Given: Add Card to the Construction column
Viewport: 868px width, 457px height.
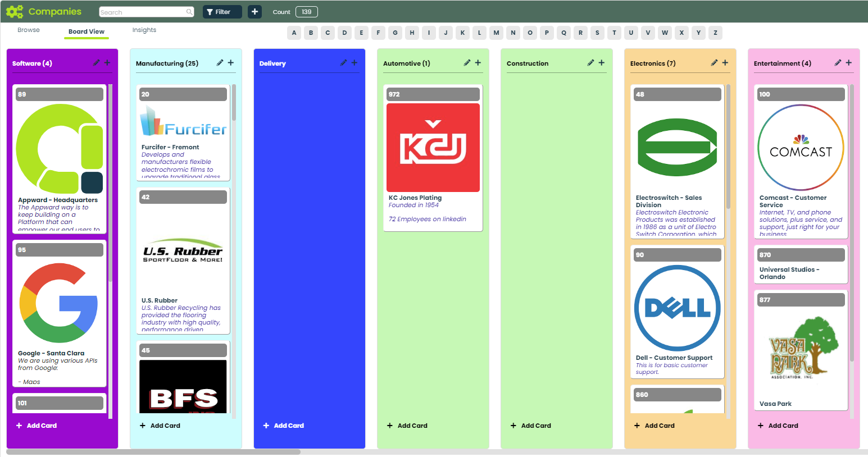Looking at the screenshot, I should (531, 426).
